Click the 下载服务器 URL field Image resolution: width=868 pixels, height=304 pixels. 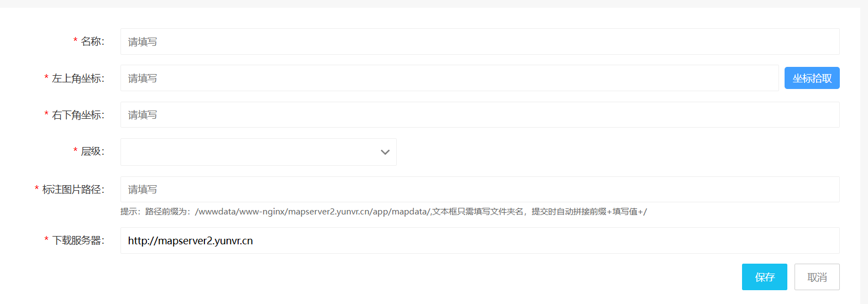pyautogui.click(x=480, y=240)
